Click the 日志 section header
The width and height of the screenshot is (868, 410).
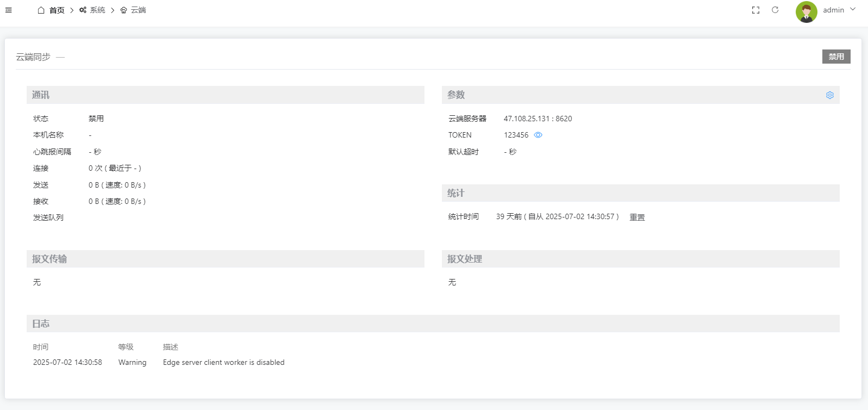point(41,324)
